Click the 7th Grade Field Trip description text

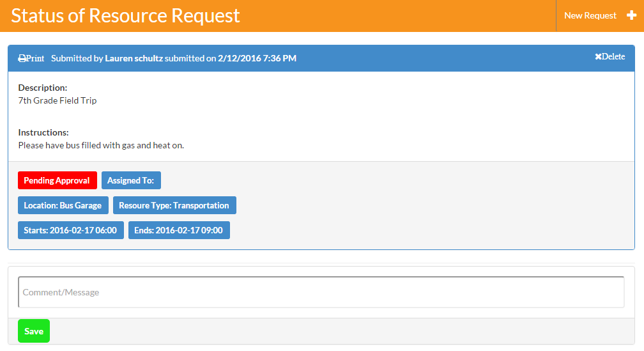[x=57, y=100]
